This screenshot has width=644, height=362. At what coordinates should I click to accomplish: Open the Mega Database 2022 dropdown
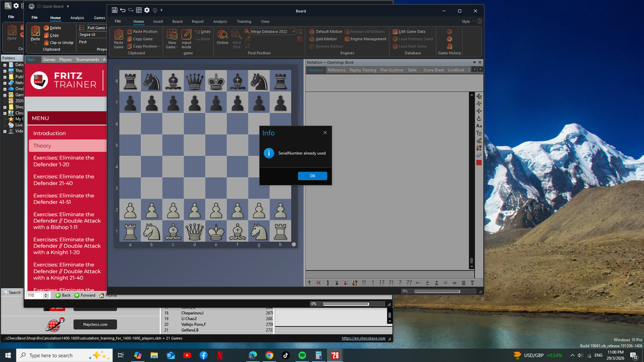tap(294, 31)
